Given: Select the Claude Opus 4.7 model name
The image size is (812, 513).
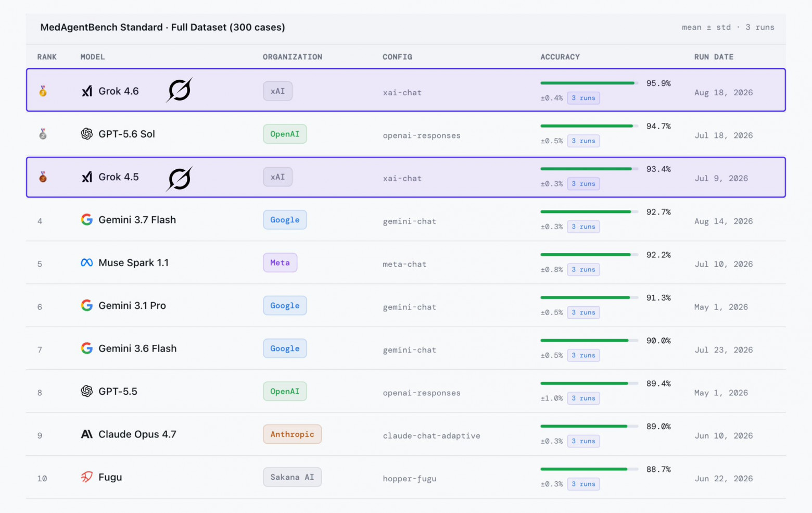Looking at the screenshot, I should (137, 434).
